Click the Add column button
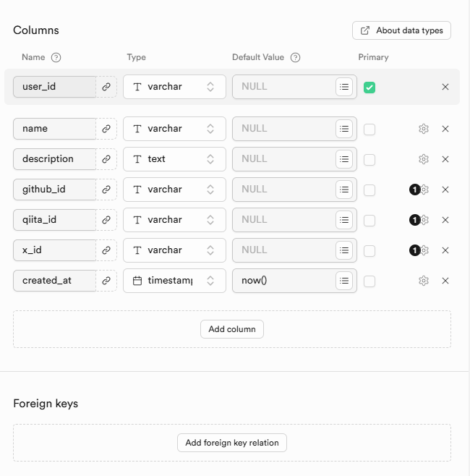Screen dimensions: 470x476 pos(232,329)
